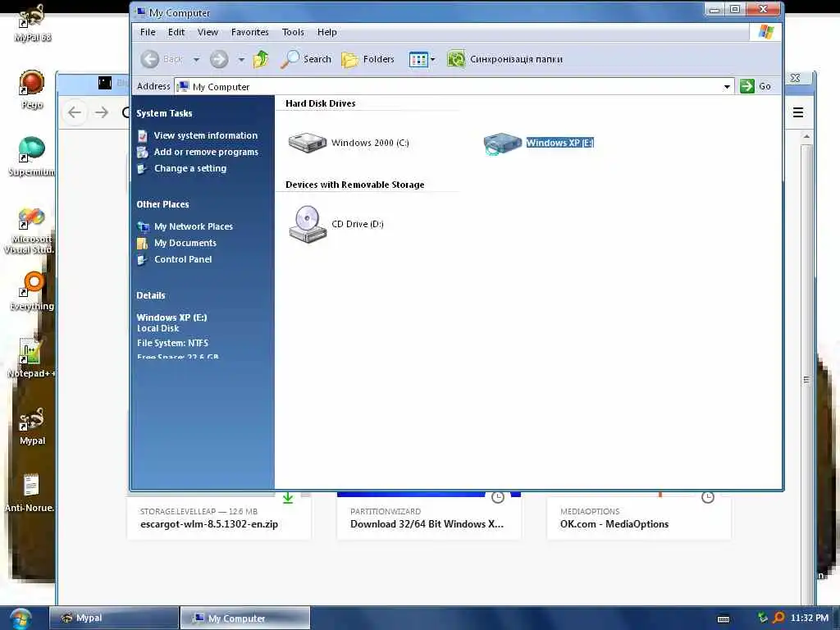The image size is (840, 630).
Task: Click the green download arrow icon
Action: 288,498
